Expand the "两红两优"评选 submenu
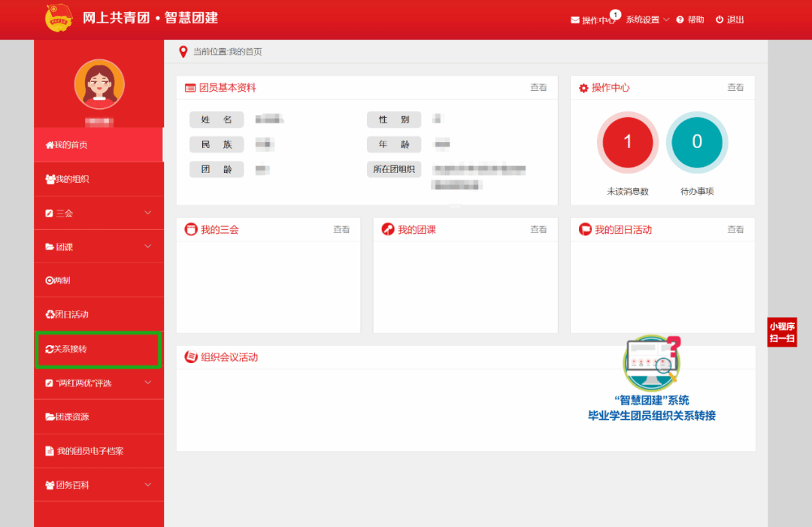The image size is (812, 527). click(x=147, y=383)
